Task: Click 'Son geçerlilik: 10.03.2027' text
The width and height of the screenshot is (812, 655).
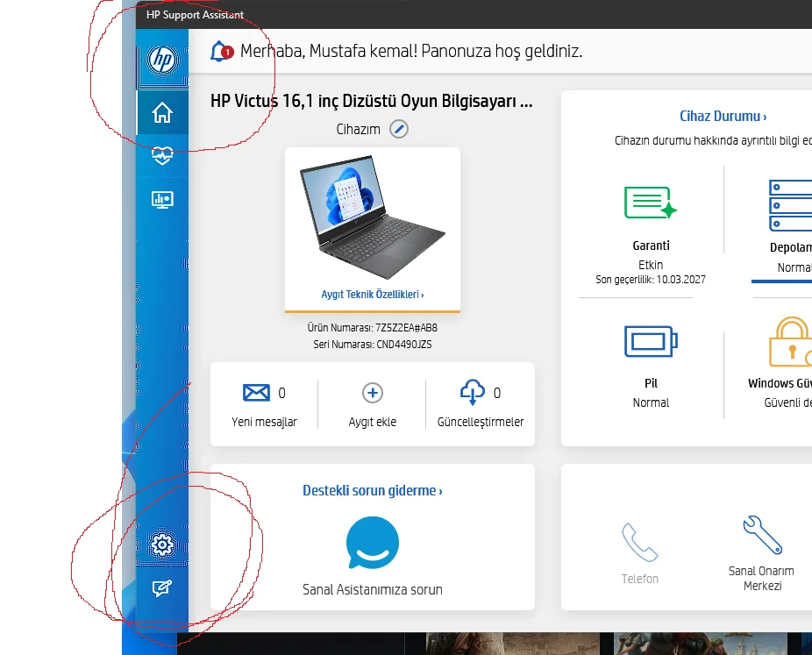Action: (651, 280)
